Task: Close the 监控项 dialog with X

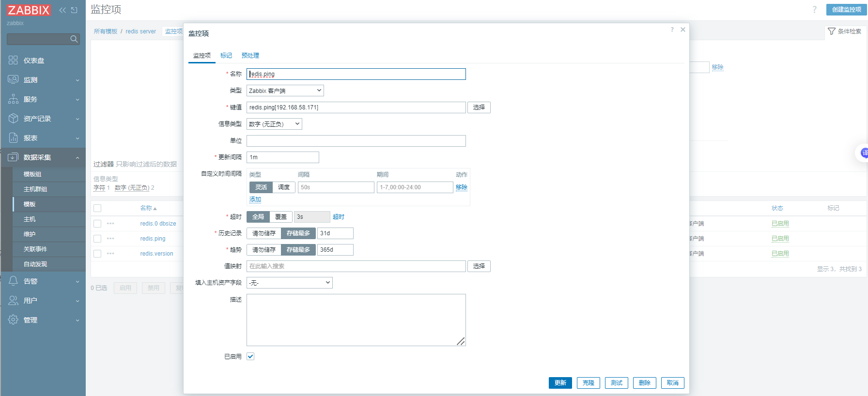Action: [x=682, y=30]
